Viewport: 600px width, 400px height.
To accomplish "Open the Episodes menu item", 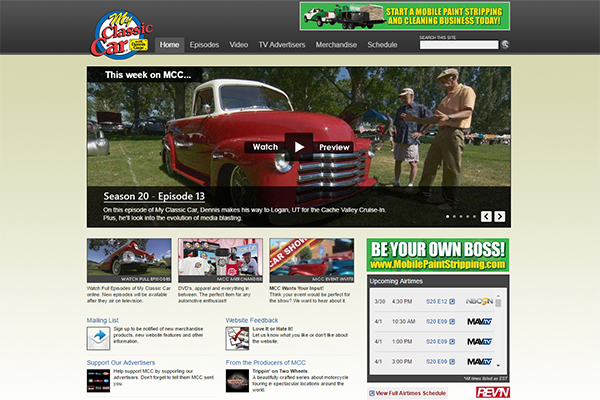I will (x=204, y=45).
